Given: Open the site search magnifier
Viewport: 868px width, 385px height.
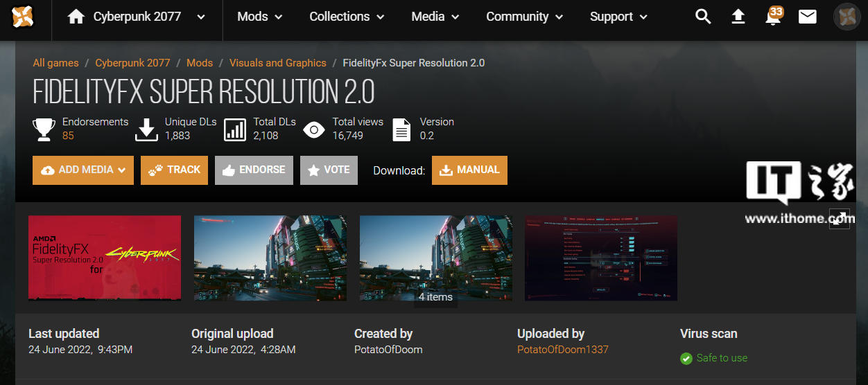Looking at the screenshot, I should [x=703, y=17].
